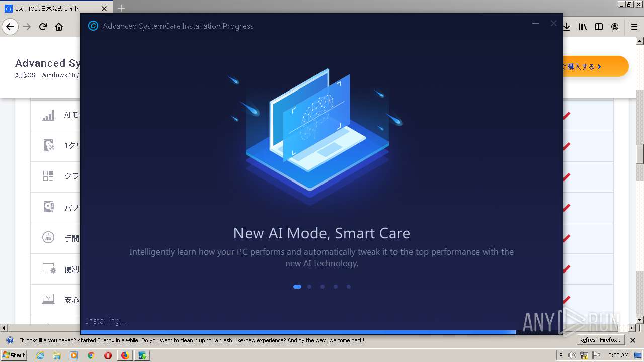644x362 pixels.
Task: Close the asc - IObit tab
Action: [x=105, y=9]
